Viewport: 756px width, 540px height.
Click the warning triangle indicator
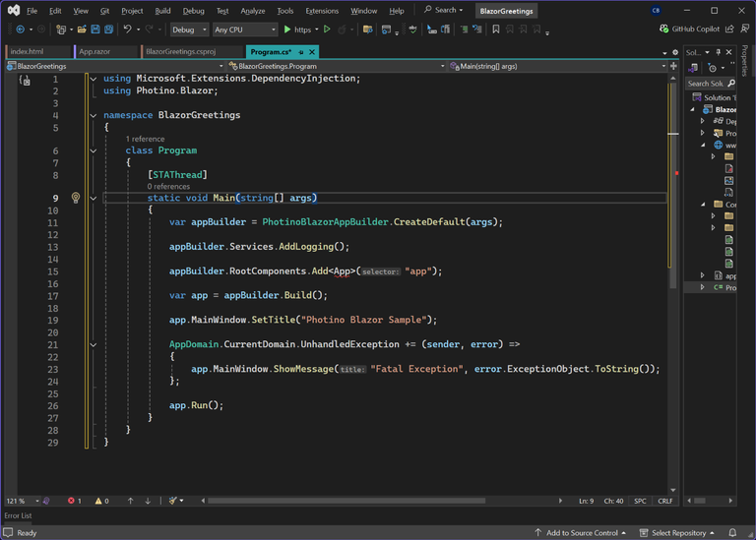[x=99, y=501]
